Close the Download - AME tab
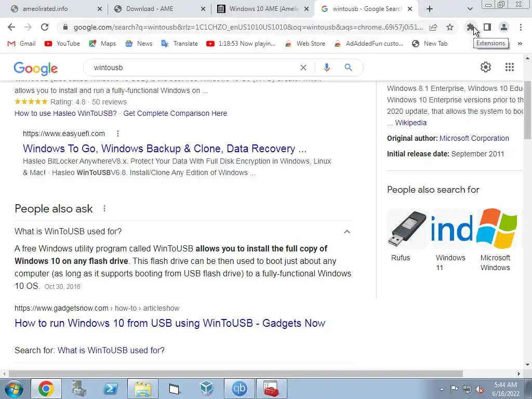This screenshot has width=532, height=399. (203, 9)
